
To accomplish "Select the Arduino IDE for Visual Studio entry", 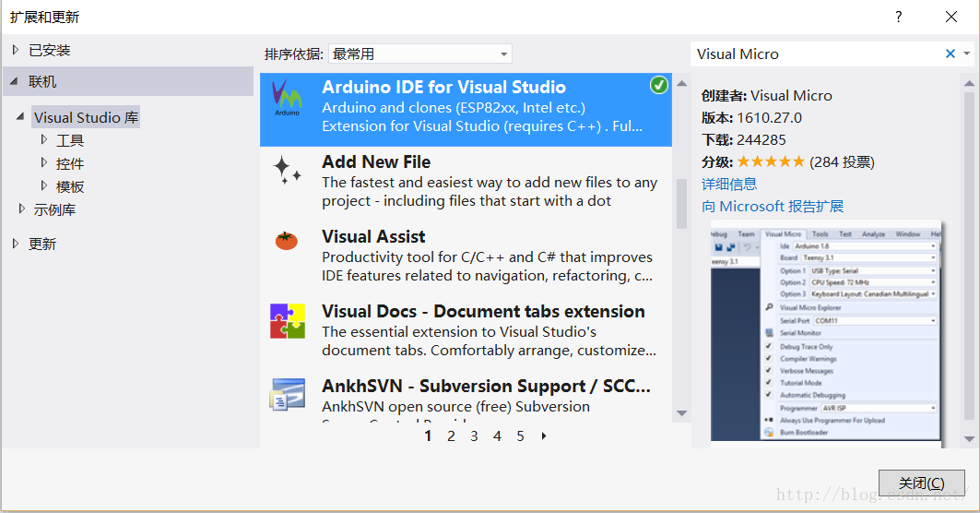I will (x=466, y=110).
